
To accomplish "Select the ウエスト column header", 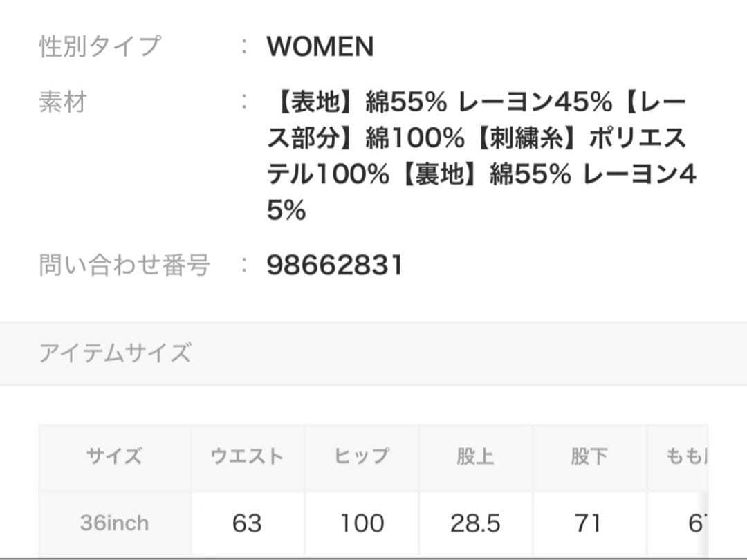I will pyautogui.click(x=247, y=456).
